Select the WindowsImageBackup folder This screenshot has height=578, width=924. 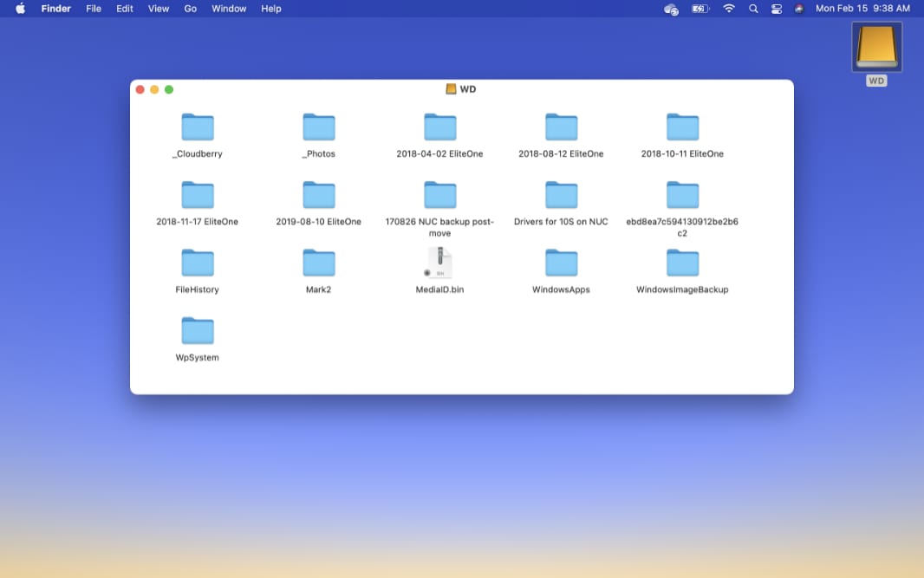pyautogui.click(x=682, y=263)
